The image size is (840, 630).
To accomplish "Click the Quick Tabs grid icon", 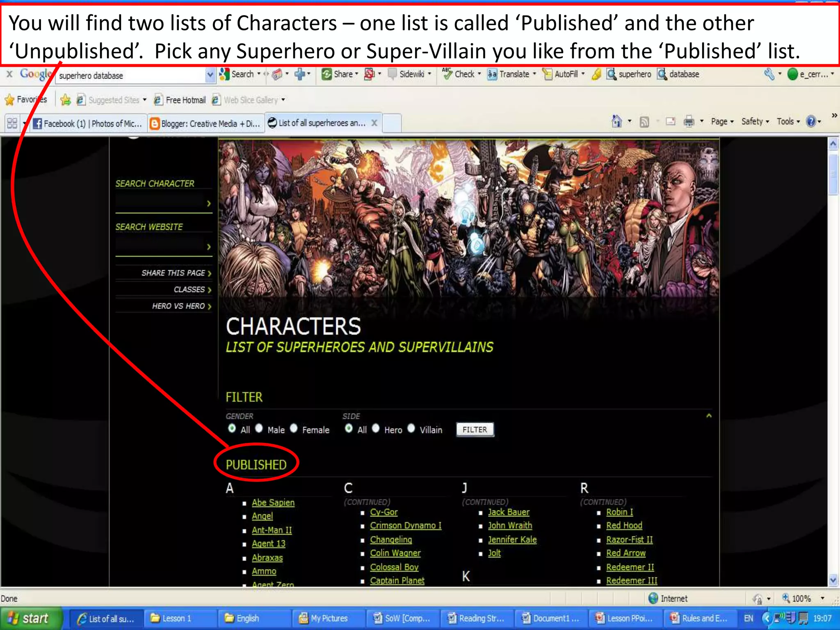I will point(12,123).
